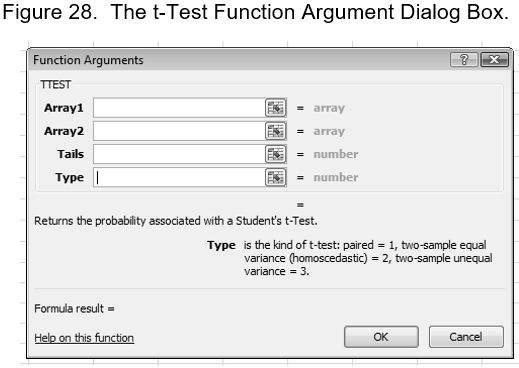Focus the Type input field
The width and height of the screenshot is (519, 368).
pyautogui.click(x=179, y=177)
